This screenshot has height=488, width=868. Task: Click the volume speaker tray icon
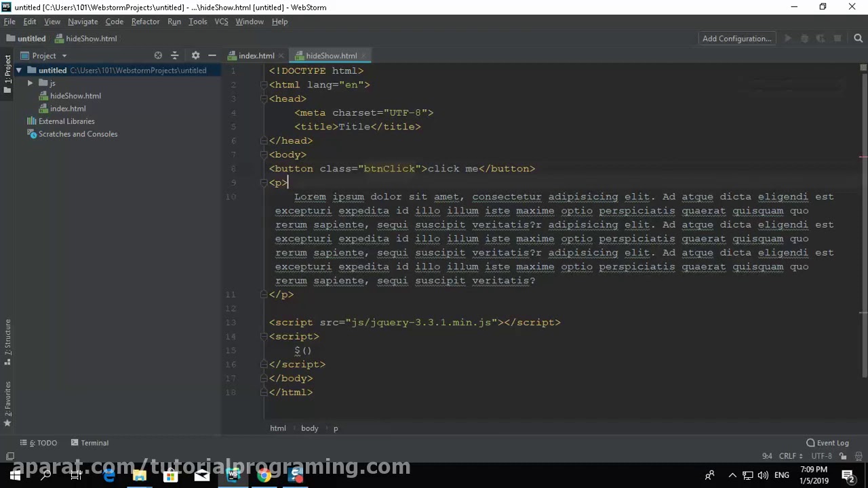pyautogui.click(x=763, y=475)
